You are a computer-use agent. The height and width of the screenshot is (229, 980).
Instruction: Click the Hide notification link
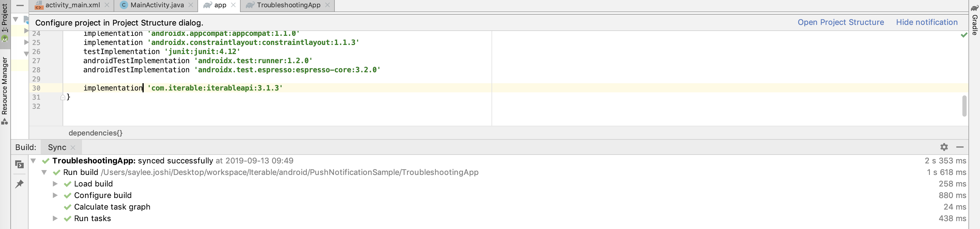click(x=926, y=22)
